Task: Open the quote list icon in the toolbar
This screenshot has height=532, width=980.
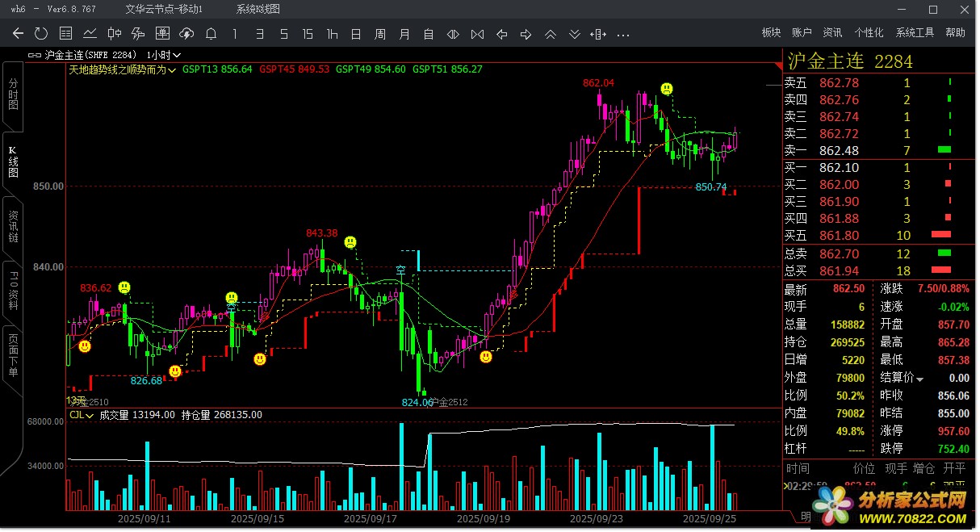Action: (66, 34)
